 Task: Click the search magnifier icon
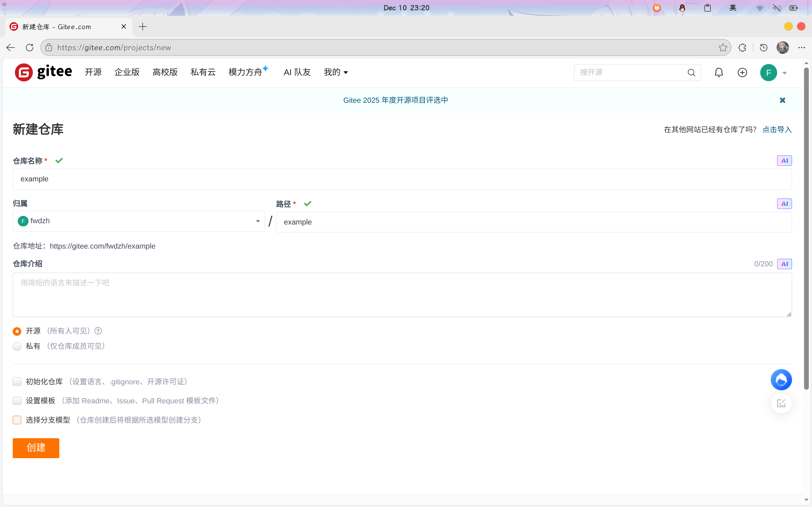691,72
